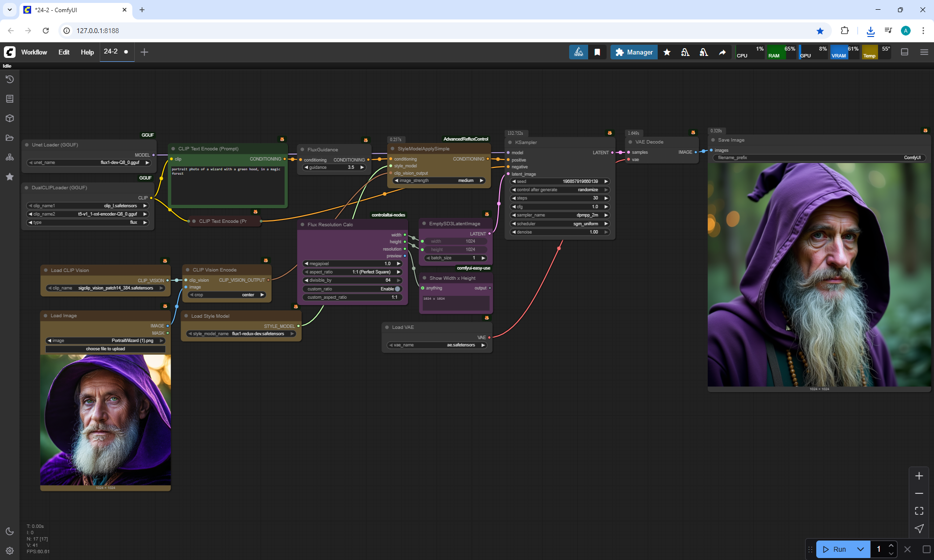
Task: Open the Workflow menu
Action: [34, 52]
